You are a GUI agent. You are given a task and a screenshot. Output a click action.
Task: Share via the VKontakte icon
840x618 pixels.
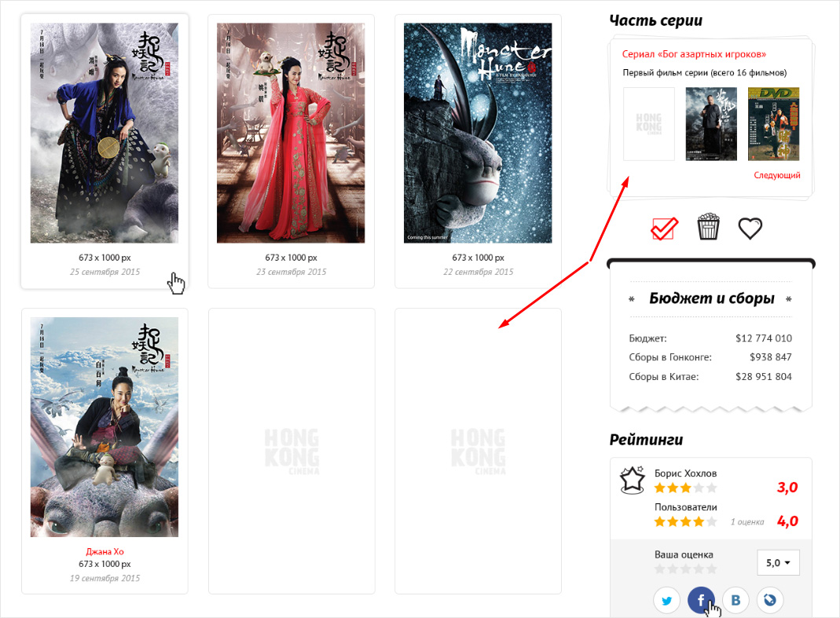[x=735, y=600]
